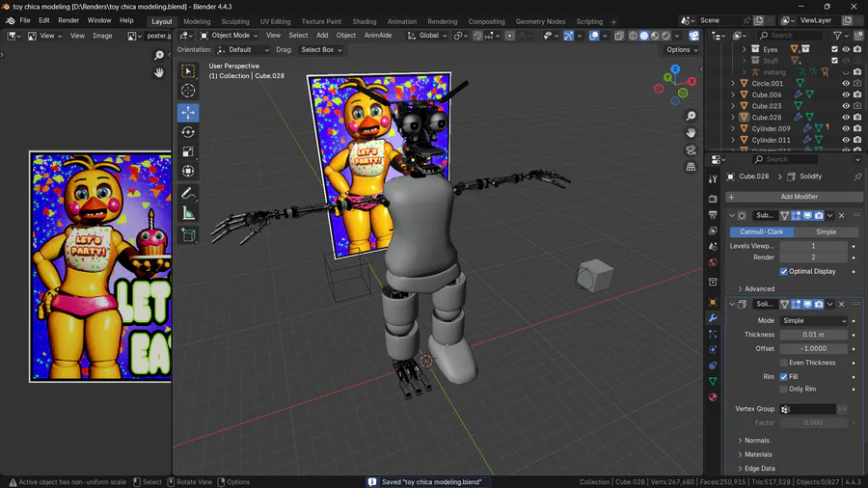This screenshot has height=488, width=868.
Task: Open the Render properties tab icon
Action: [x=713, y=198]
